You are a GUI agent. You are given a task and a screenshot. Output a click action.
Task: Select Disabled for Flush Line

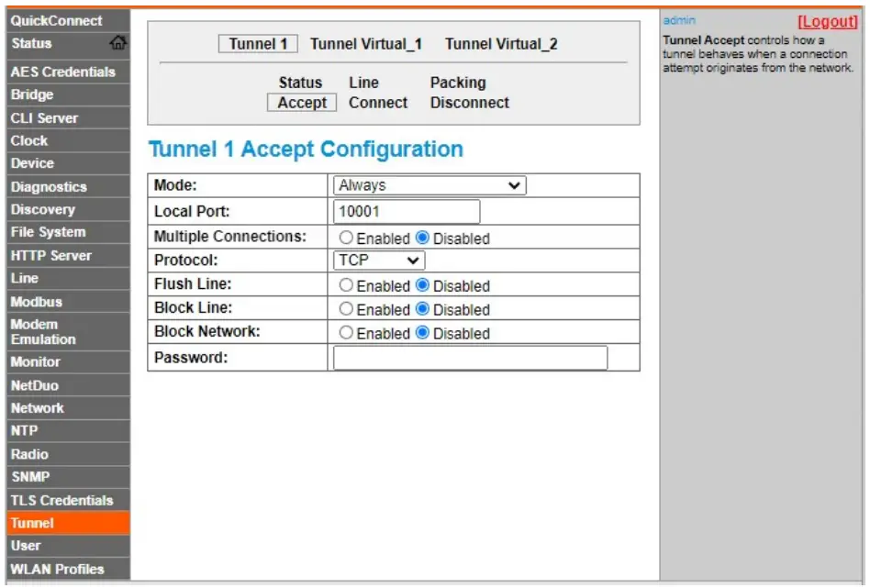click(x=422, y=285)
